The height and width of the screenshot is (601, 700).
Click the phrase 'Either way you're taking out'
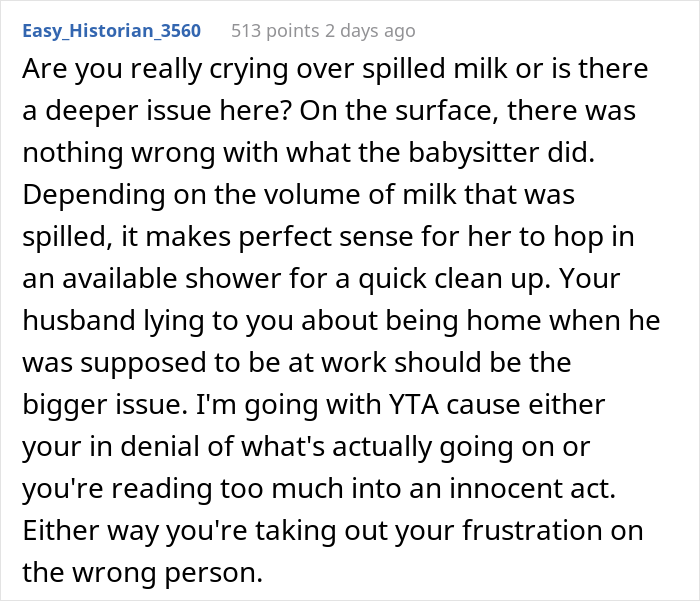(239, 530)
